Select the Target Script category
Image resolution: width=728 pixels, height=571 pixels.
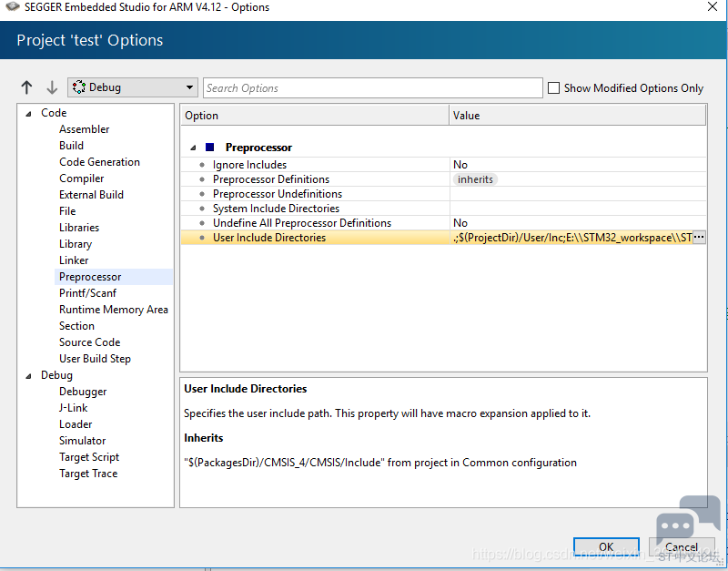(88, 457)
